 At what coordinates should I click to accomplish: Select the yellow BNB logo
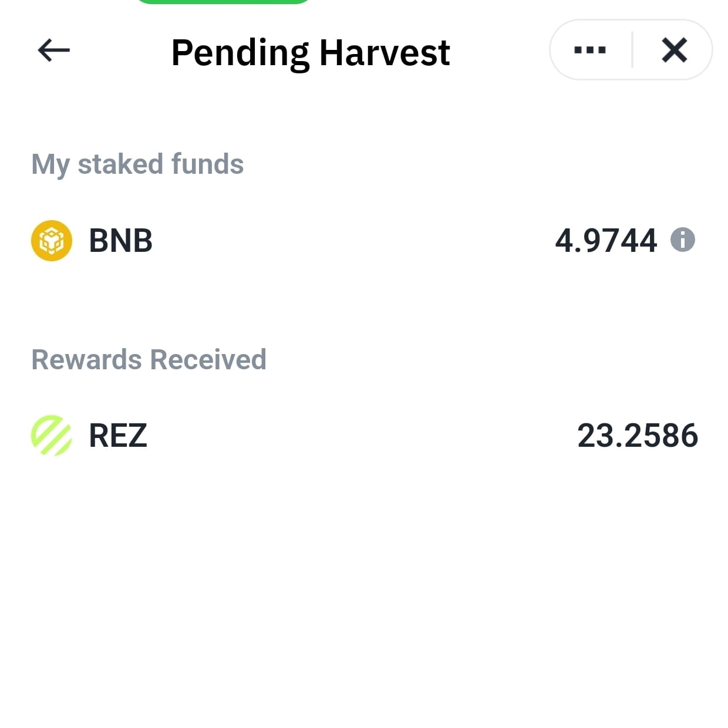coord(50,240)
